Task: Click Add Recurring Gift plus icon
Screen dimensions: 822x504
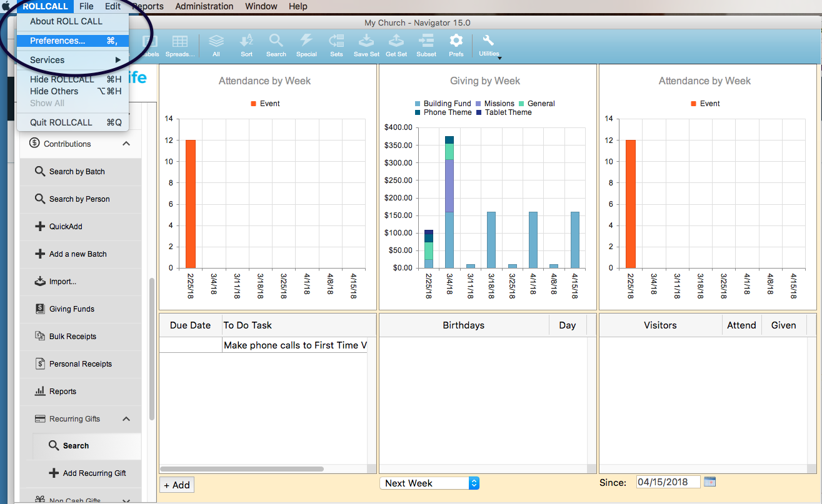Action: pos(53,473)
